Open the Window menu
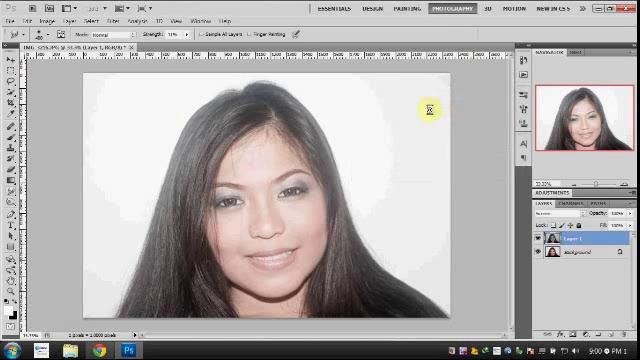Viewport: 640px width, 360px height. [x=201, y=21]
